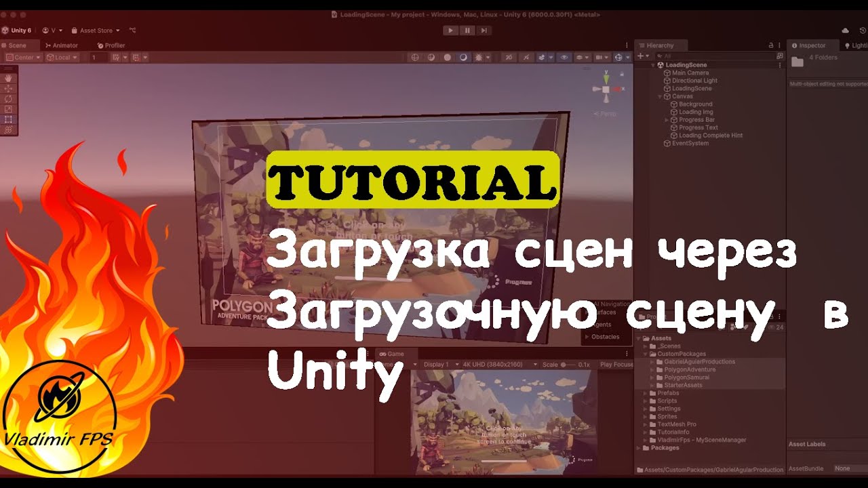Adjust the Game view Scale slider
This screenshot has height=488, width=868.
point(570,365)
